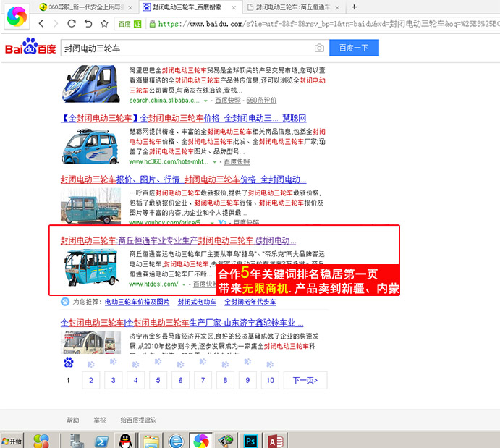
Task: Open file explorer folder taskbar icon
Action: coord(151,441)
